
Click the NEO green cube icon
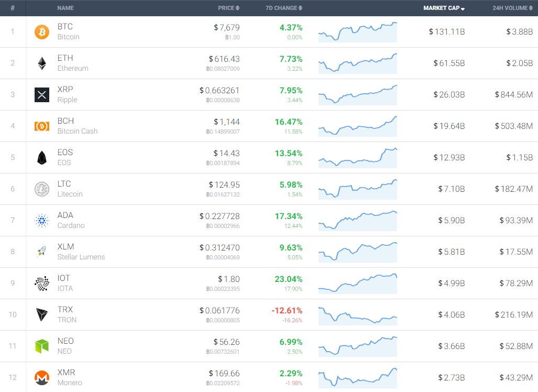click(x=42, y=346)
